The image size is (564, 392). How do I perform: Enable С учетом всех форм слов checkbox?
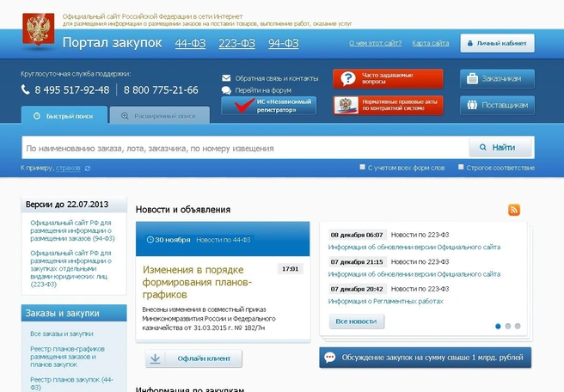(x=362, y=167)
